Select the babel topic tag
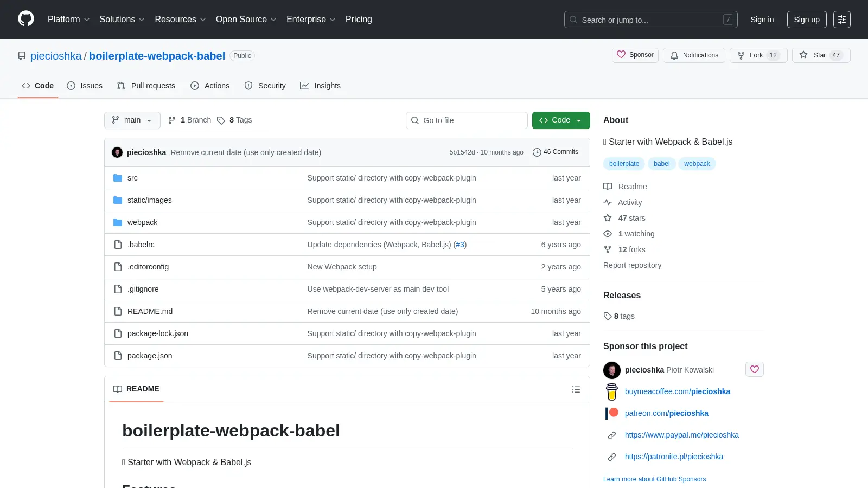 pyautogui.click(x=661, y=164)
